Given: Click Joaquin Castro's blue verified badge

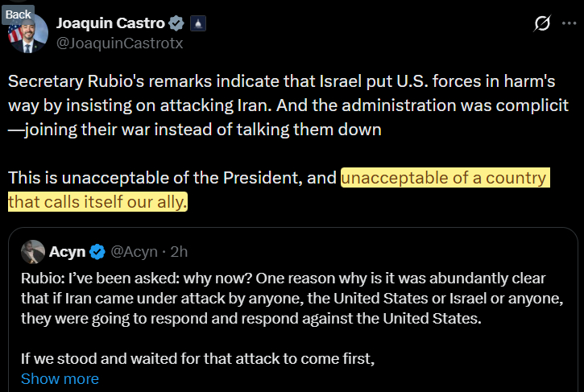Looking at the screenshot, I should (x=177, y=23).
